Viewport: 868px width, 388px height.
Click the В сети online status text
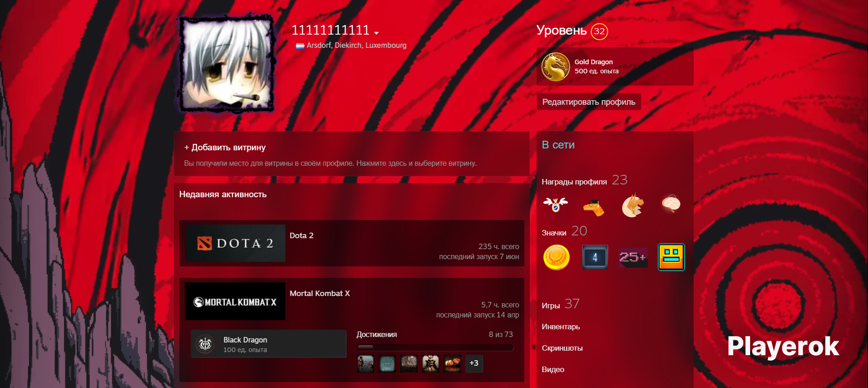pos(558,145)
